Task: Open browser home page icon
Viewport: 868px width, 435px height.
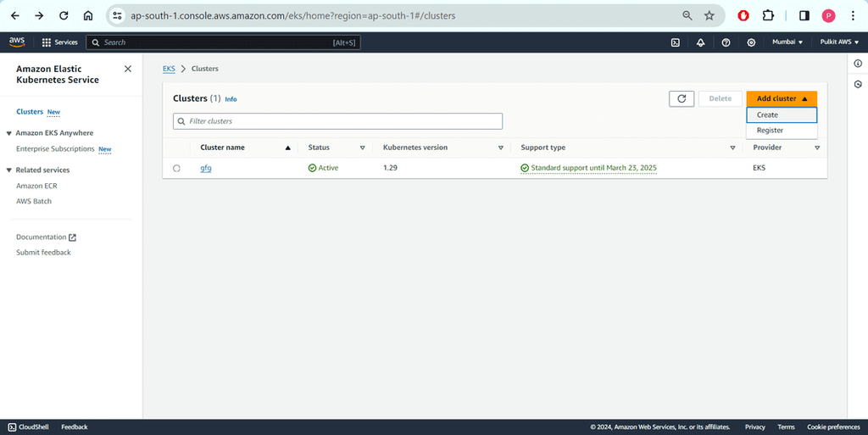Action: click(88, 15)
